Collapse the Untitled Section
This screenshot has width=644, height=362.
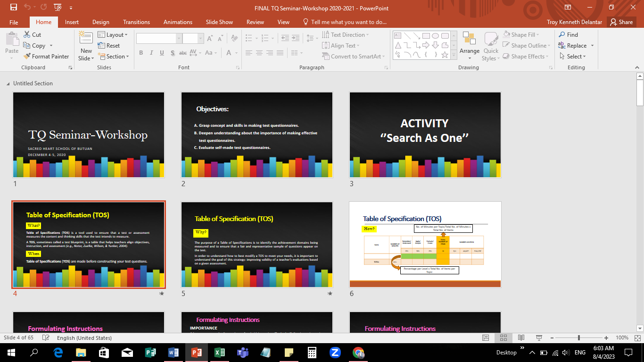[x=8, y=83]
